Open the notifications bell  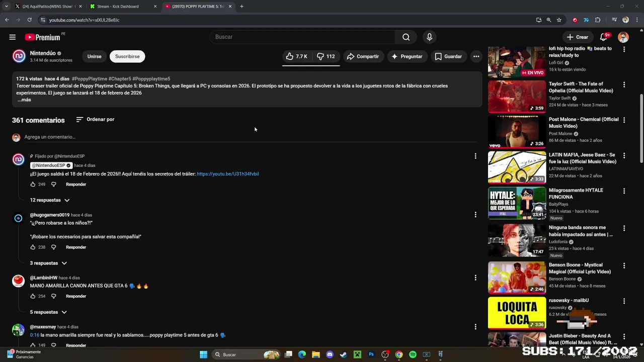point(604,37)
